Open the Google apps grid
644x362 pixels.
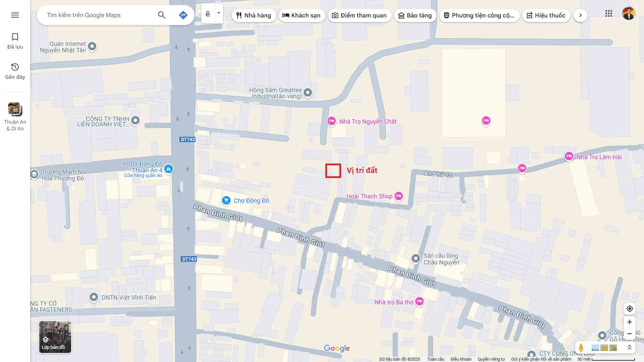point(608,14)
